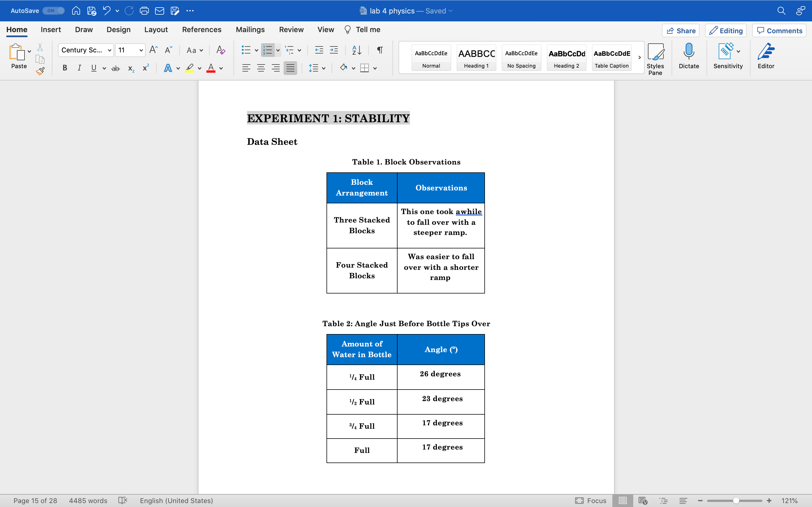Image resolution: width=812 pixels, height=507 pixels.
Task: Click the Editing mode button
Action: click(725, 30)
